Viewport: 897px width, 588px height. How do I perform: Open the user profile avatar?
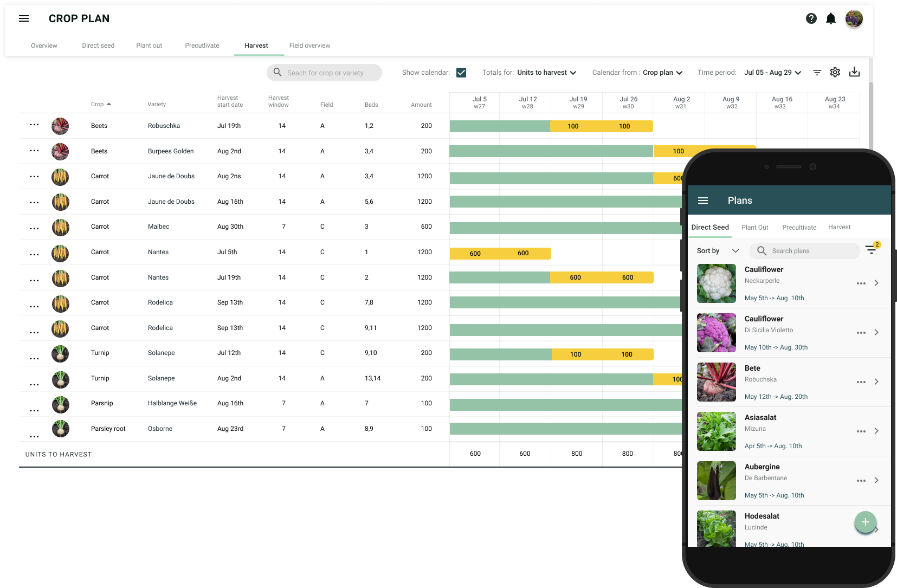[854, 19]
